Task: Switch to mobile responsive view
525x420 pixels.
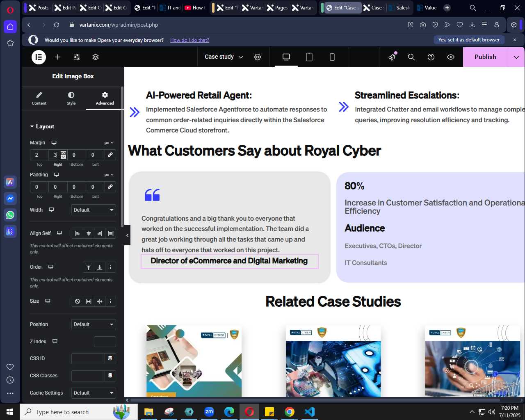Action: (332, 57)
